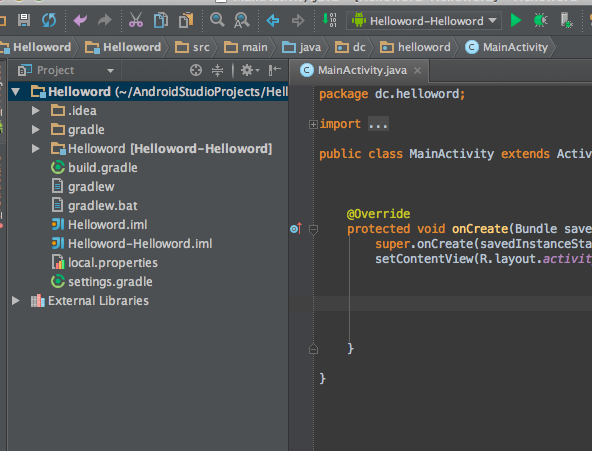Select the src breadcrumb folder
This screenshot has width=592, height=451.
tap(192, 47)
